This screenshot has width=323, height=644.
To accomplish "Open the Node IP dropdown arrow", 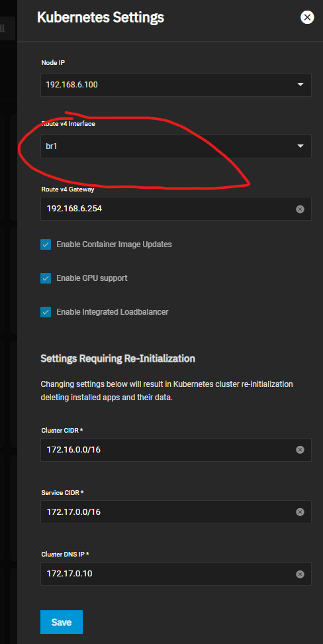I will pos(300,85).
